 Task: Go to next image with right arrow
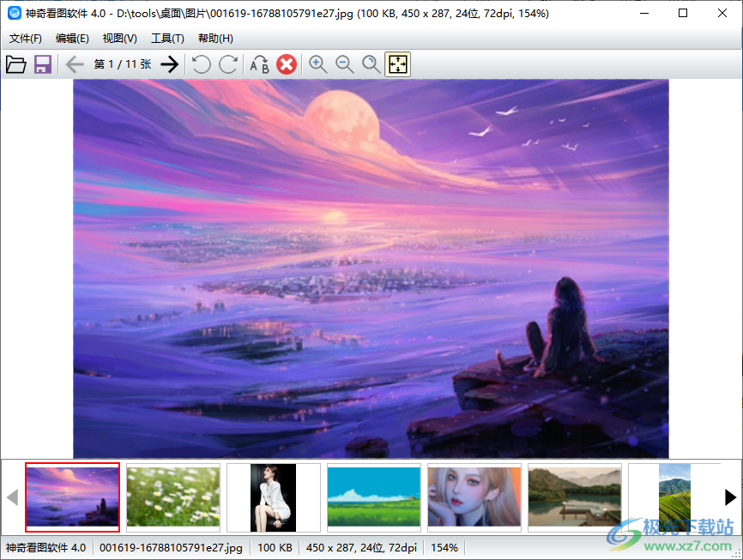(170, 64)
